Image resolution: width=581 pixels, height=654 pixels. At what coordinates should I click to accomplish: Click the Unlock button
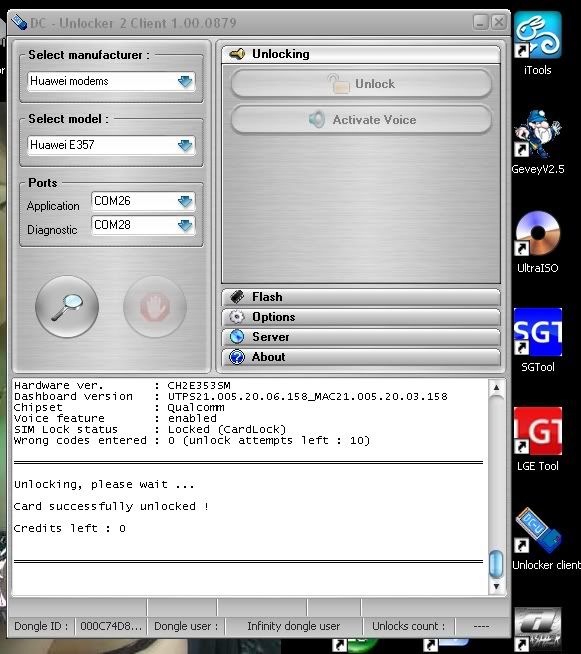pos(361,84)
